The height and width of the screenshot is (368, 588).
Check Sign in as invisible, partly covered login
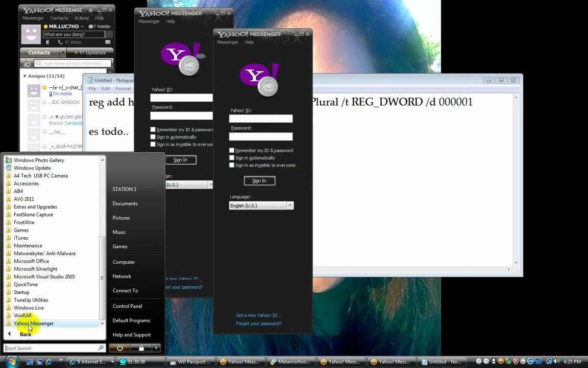click(x=153, y=144)
